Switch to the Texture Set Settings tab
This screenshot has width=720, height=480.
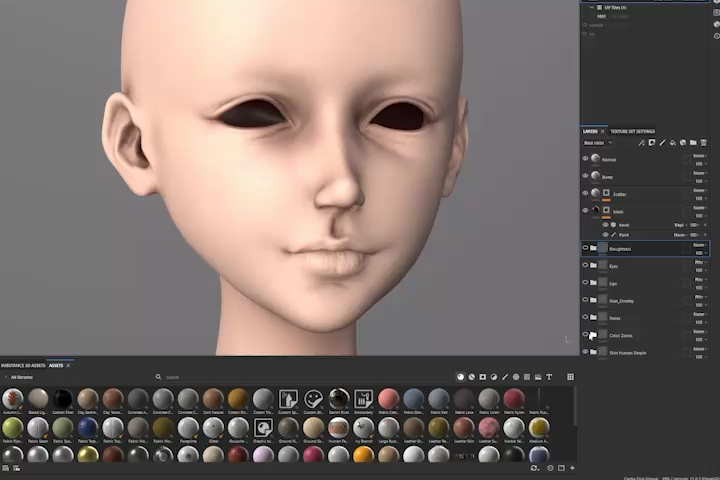click(x=632, y=131)
